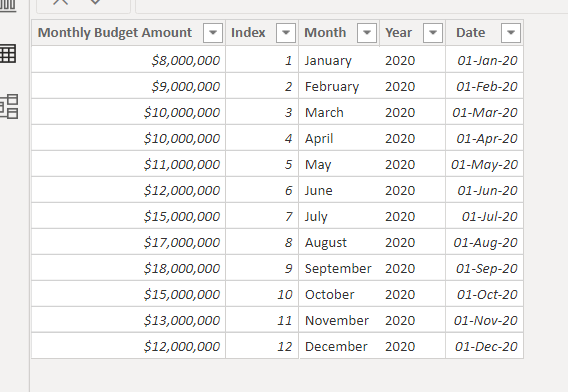Select the $11,000,000 budget cell

click(129, 164)
